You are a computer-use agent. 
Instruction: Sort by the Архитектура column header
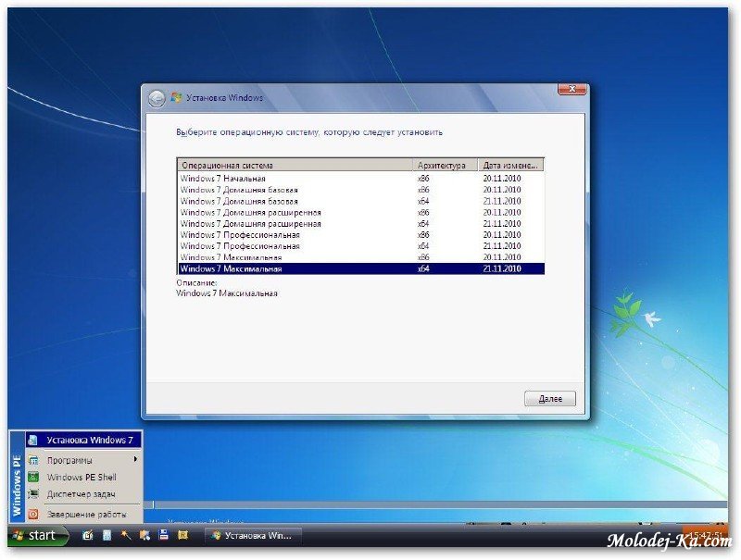(x=446, y=166)
